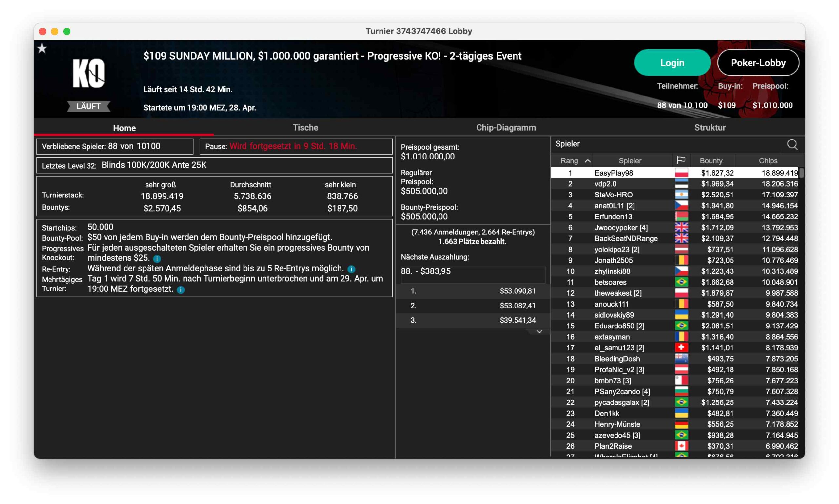Click info icon next to Progressives Knockout text
This screenshot has width=839, height=504.
coord(157,259)
